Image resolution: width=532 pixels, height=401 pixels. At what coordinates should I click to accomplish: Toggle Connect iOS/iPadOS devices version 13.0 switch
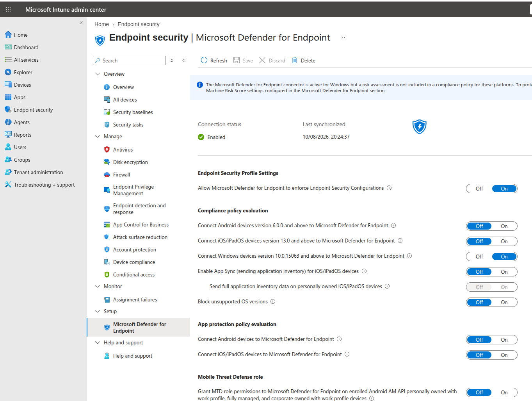491,241
